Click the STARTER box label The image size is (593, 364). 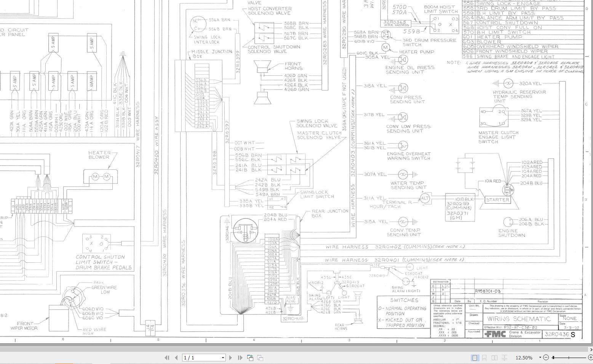pyautogui.click(x=498, y=200)
